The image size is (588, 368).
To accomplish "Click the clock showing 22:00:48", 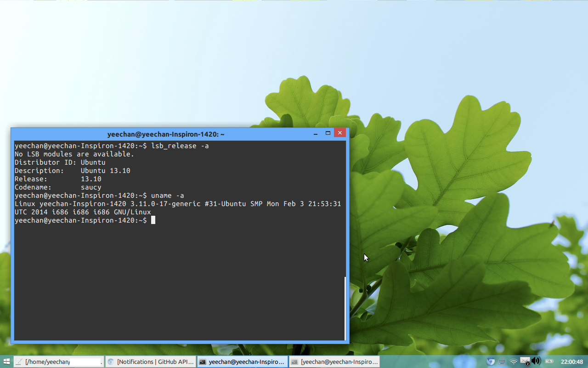I will tap(571, 362).
